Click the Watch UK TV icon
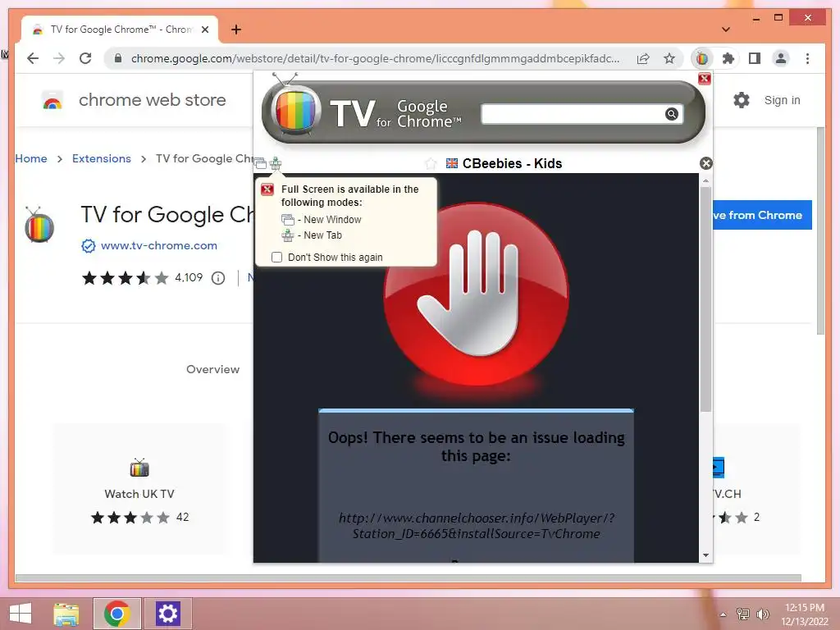840x630 pixels. 139,468
